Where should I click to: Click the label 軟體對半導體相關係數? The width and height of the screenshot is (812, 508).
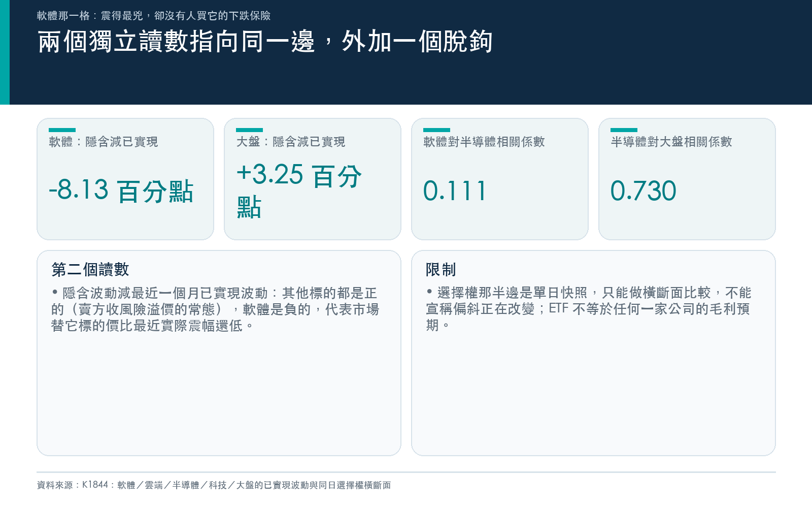pyautogui.click(x=484, y=142)
